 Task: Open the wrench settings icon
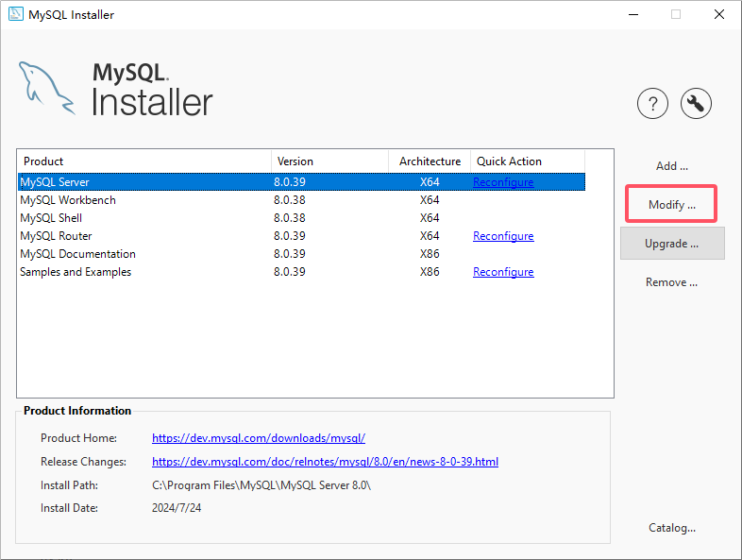click(696, 103)
